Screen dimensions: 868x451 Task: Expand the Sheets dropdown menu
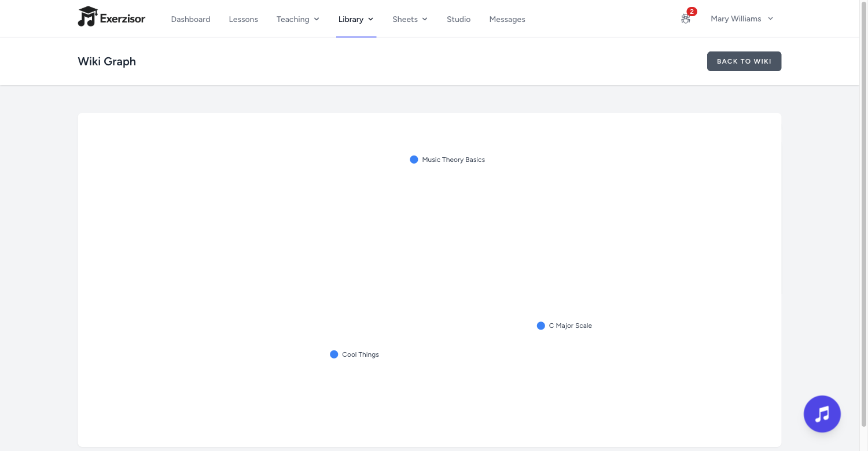(410, 19)
